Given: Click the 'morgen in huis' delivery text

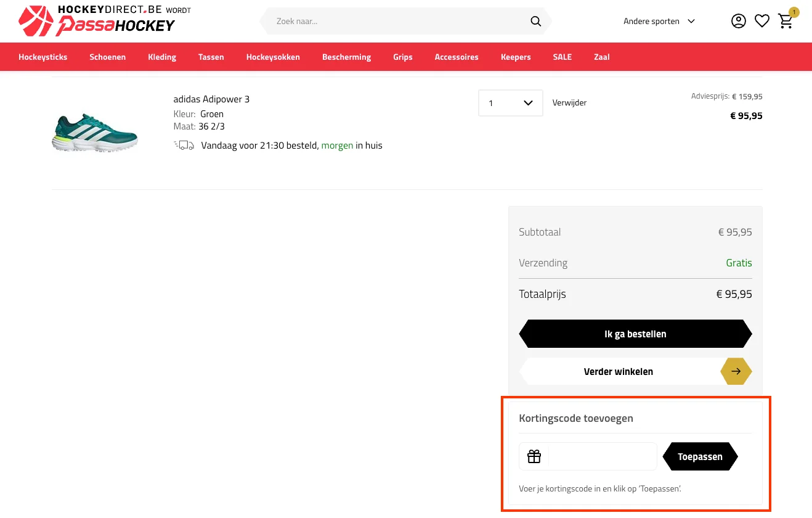Looking at the screenshot, I should click(352, 146).
